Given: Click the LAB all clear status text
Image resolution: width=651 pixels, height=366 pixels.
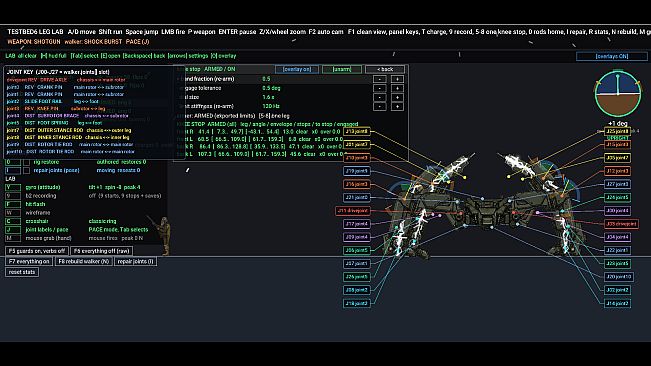Looking at the screenshot, I should pyautogui.click(x=21, y=56).
